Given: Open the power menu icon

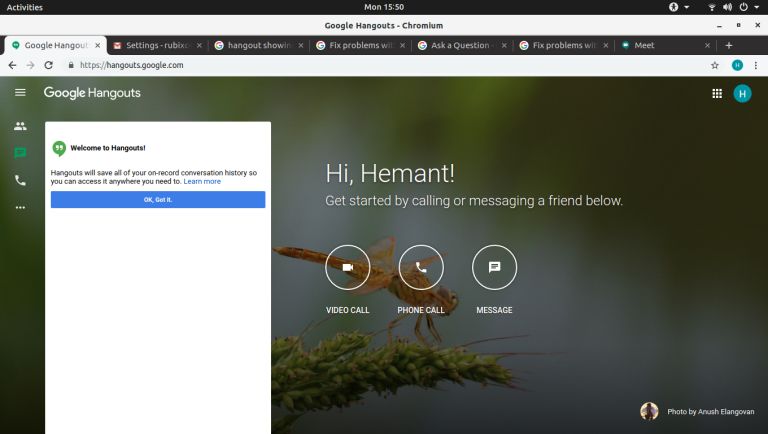Looking at the screenshot, I should click(744, 7).
